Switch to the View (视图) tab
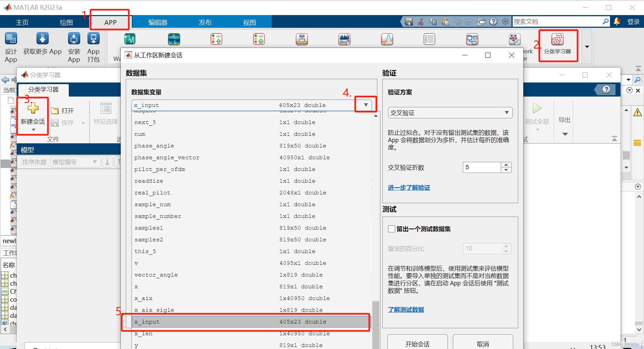644x349 pixels. click(249, 22)
